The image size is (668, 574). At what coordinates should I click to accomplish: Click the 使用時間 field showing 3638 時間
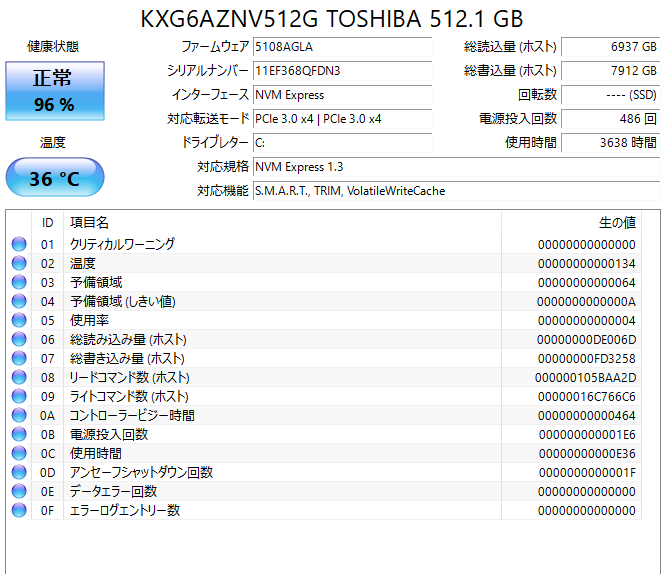610,143
